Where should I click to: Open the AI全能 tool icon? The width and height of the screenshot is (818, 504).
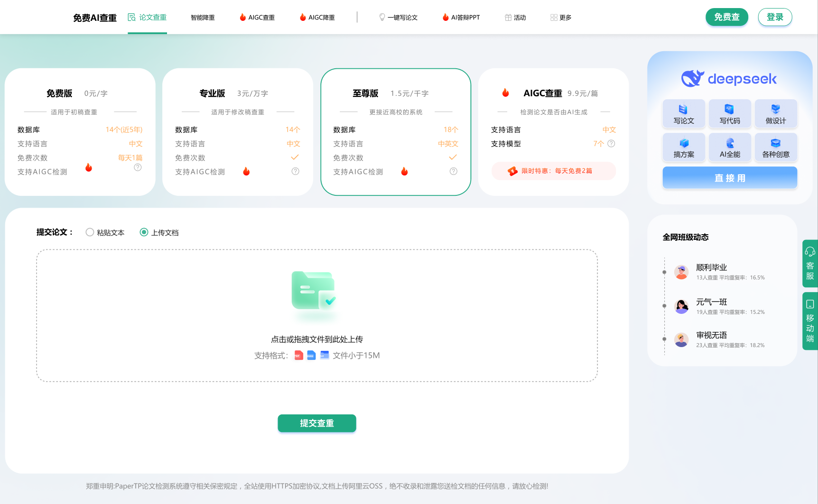coord(729,147)
